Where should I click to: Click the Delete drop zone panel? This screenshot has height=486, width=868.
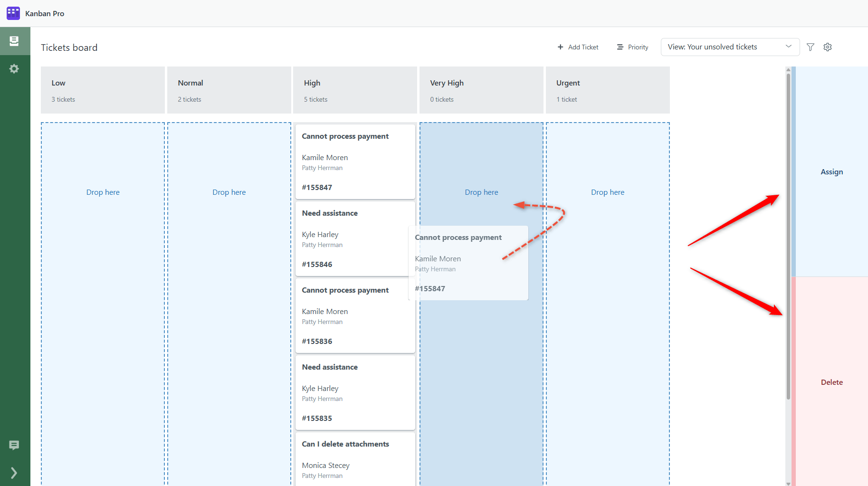pyautogui.click(x=831, y=382)
